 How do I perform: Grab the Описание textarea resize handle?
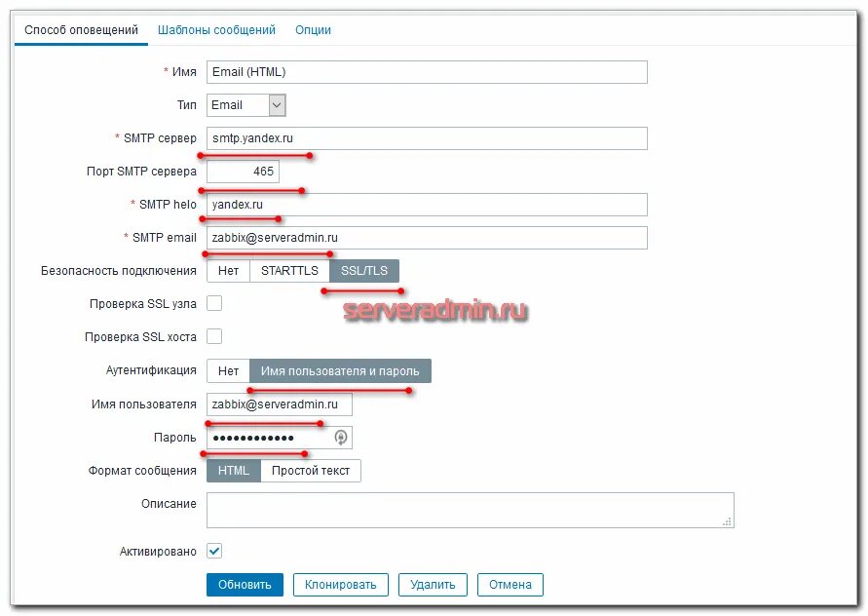[x=728, y=521]
